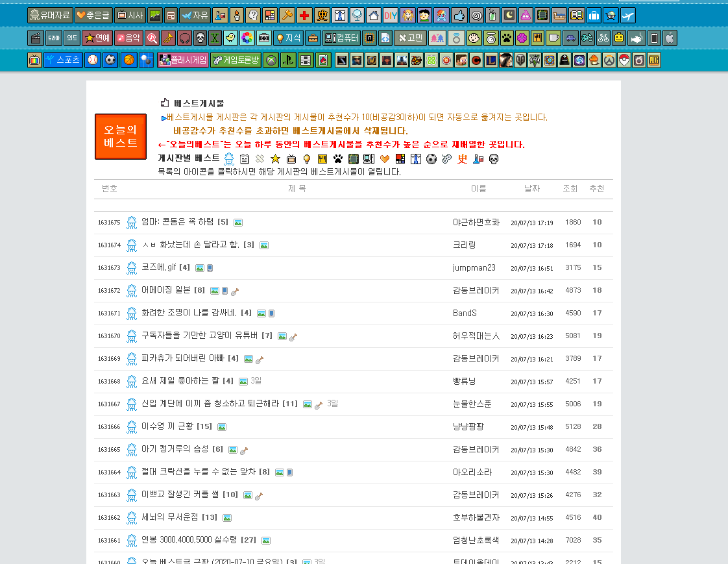
Task: Click the orange 오늘의 베스트 button
Action: [121, 136]
